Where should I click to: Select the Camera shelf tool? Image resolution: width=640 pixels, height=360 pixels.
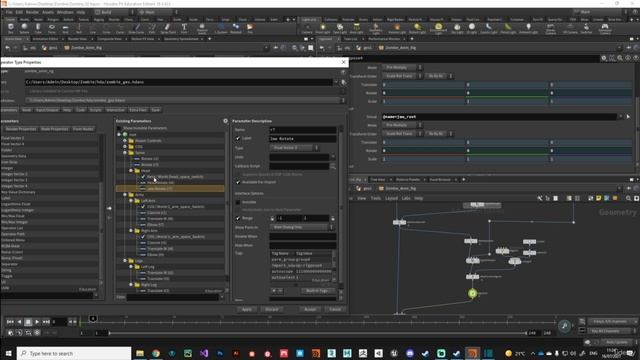pos(307,28)
